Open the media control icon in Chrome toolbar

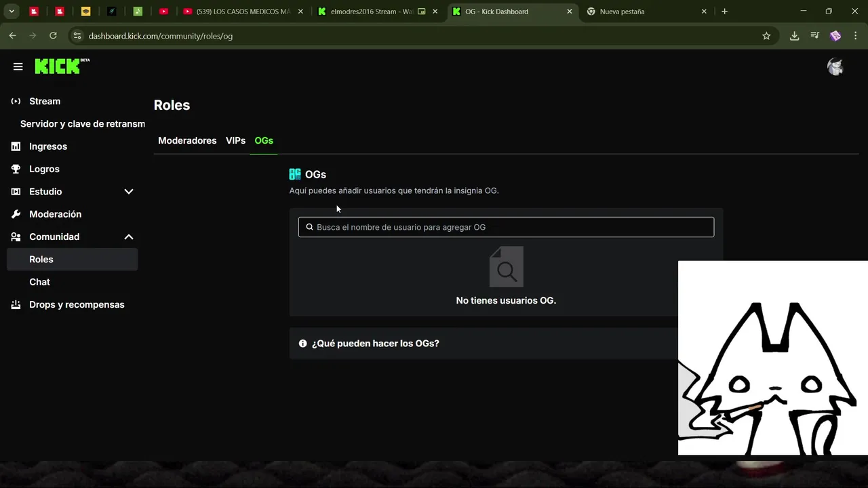(815, 36)
